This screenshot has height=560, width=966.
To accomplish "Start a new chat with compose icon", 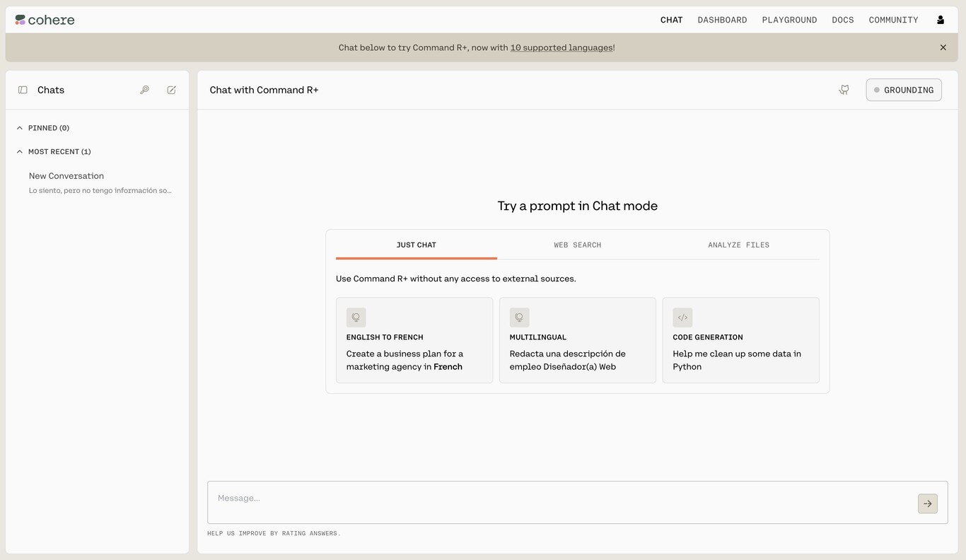I will tap(171, 90).
